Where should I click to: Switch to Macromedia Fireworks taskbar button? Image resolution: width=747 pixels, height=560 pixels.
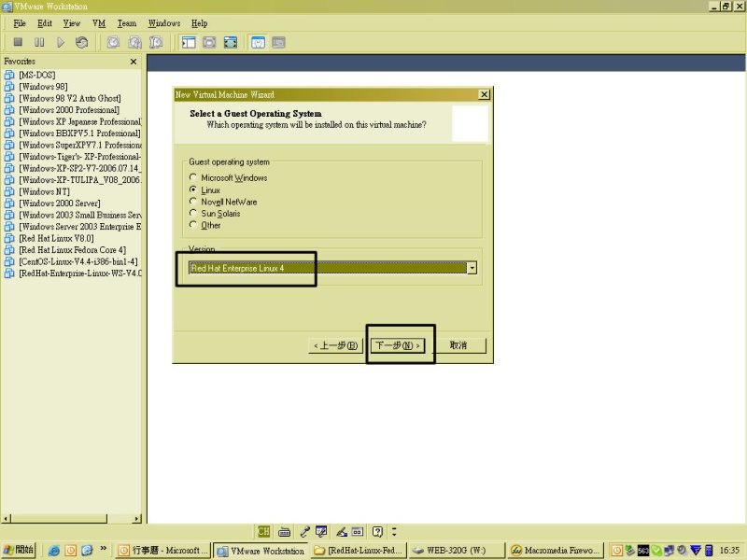point(555,551)
